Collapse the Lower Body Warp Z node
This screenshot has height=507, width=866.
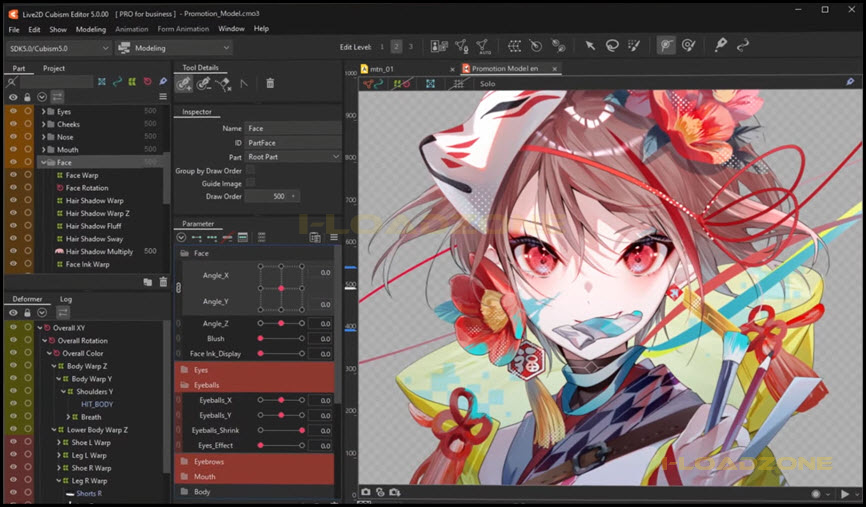click(x=54, y=430)
